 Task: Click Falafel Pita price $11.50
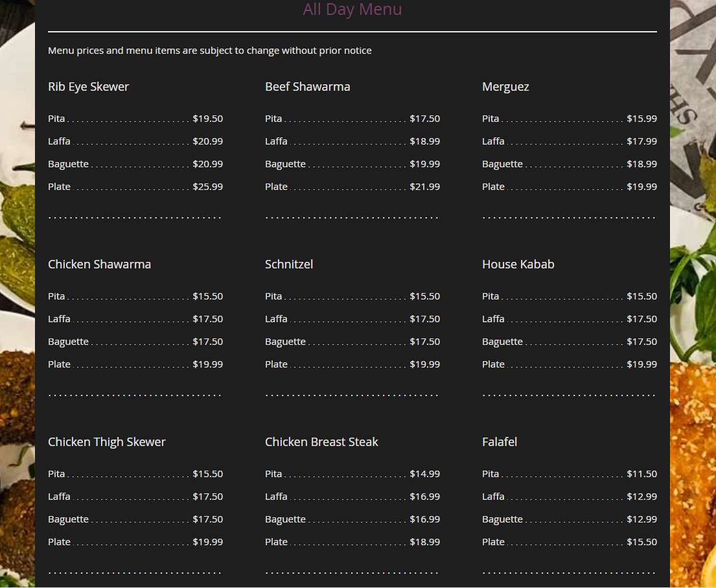[x=641, y=474]
